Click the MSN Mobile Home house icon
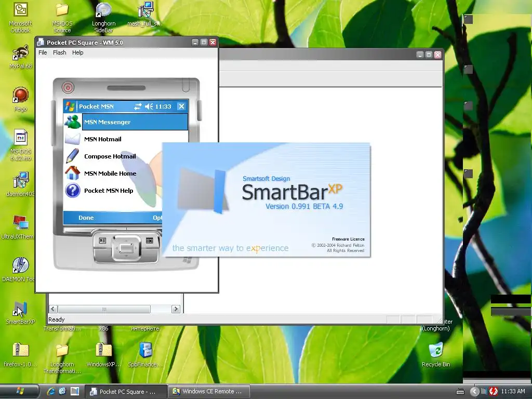The width and height of the screenshot is (532, 399). click(x=72, y=173)
